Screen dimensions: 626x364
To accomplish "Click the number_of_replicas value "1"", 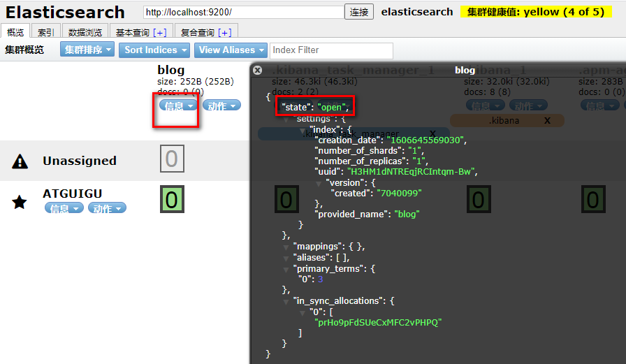I will (x=420, y=161).
